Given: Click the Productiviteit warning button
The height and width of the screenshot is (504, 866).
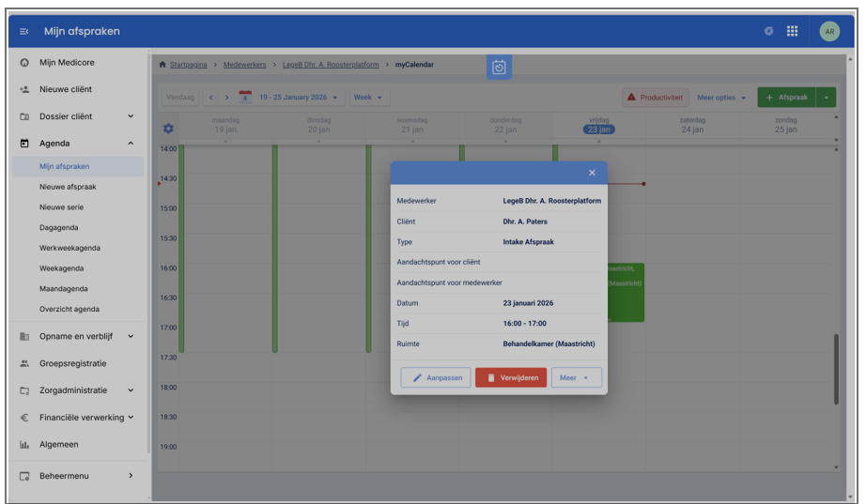Looking at the screenshot, I should (656, 98).
